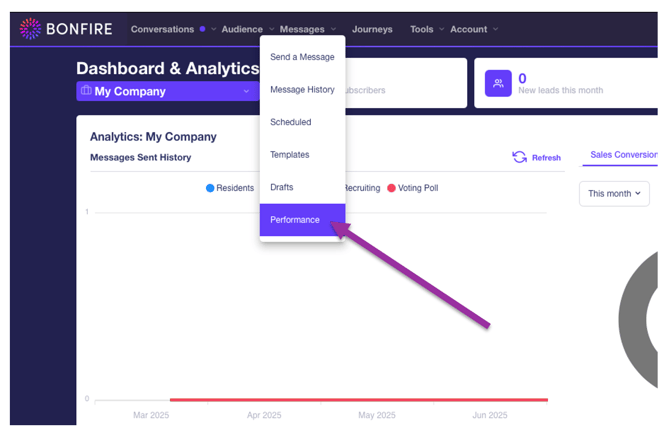Click the new leads people icon
The height and width of the screenshot is (440, 670).
coord(498,83)
